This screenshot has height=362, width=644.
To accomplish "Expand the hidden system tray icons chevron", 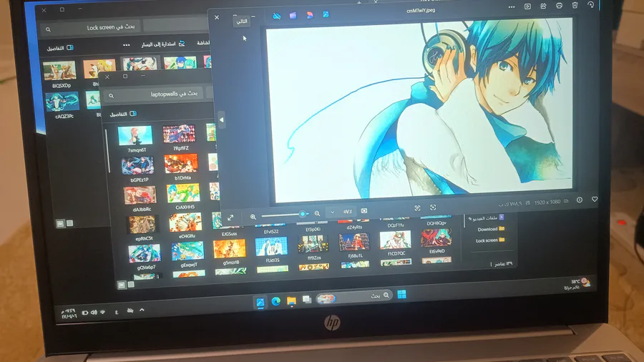I will pos(142,310).
